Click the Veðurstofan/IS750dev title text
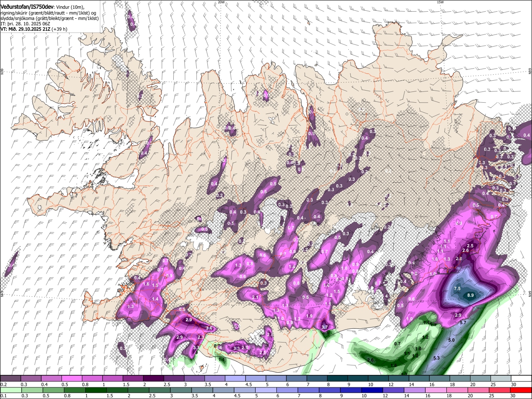Viewport: 532px width, 399px height. coord(27,6)
